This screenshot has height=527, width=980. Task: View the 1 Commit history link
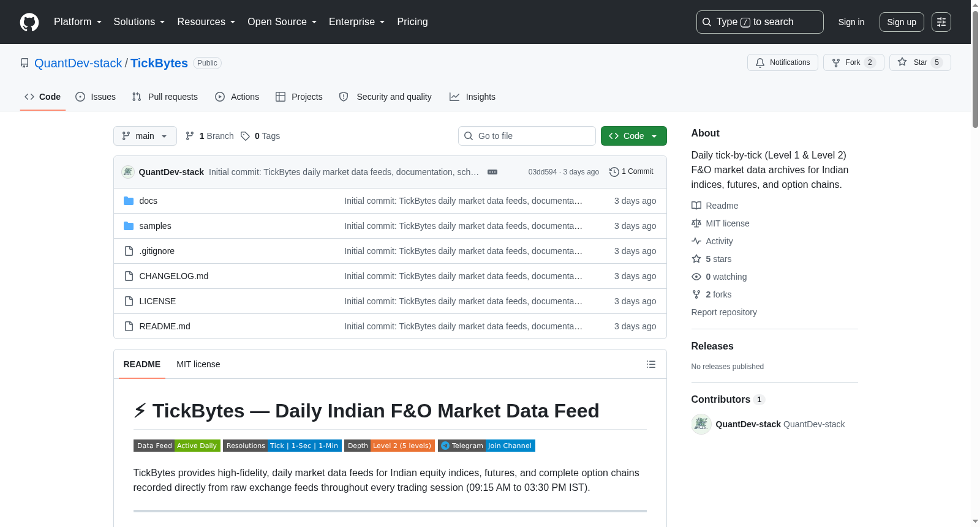click(x=631, y=172)
